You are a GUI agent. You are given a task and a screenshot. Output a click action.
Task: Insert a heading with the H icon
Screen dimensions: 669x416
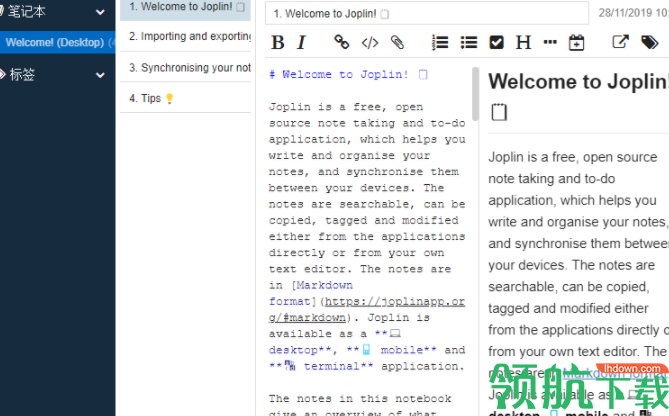click(523, 42)
